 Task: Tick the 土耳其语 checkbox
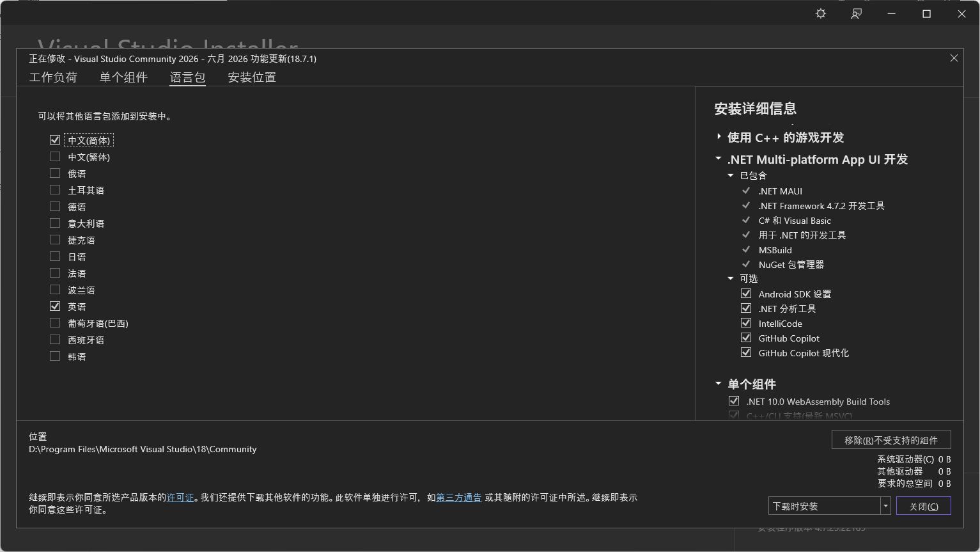coord(55,190)
